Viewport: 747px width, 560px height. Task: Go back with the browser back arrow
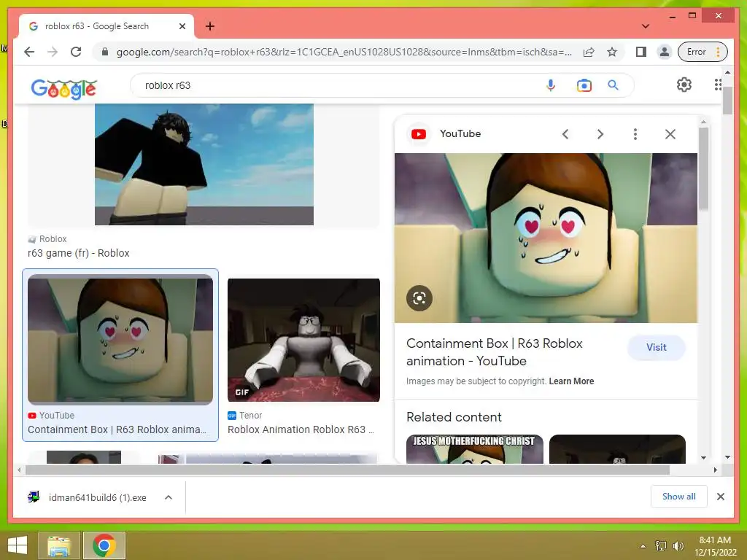coord(29,52)
